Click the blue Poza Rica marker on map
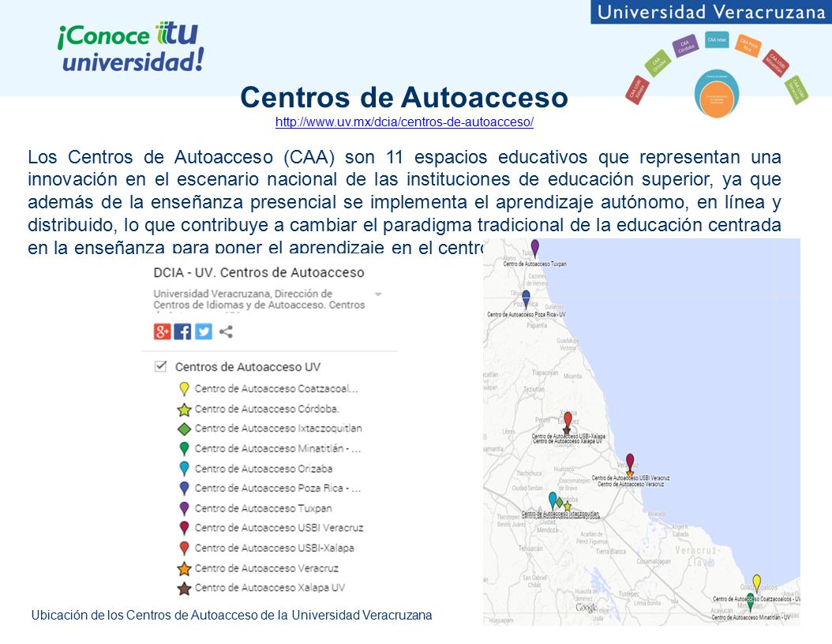 click(x=526, y=298)
